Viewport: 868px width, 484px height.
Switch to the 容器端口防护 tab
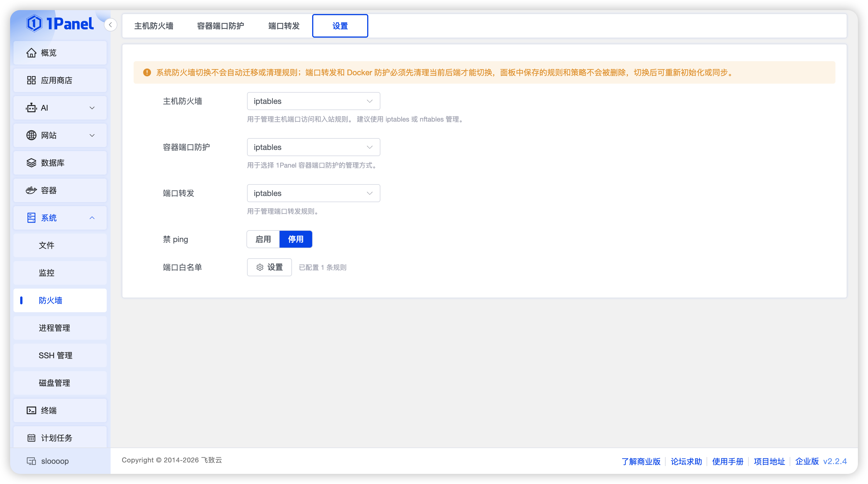click(220, 26)
